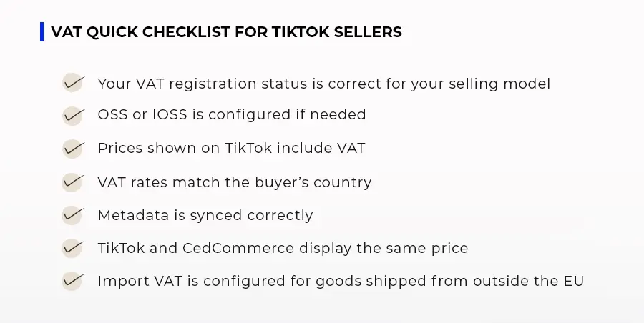
Task: Select the checkmark beside VAT rates match
Action: [x=72, y=182]
